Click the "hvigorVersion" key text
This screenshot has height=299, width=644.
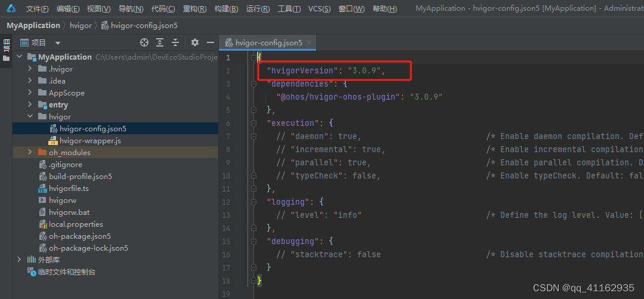[x=302, y=71]
